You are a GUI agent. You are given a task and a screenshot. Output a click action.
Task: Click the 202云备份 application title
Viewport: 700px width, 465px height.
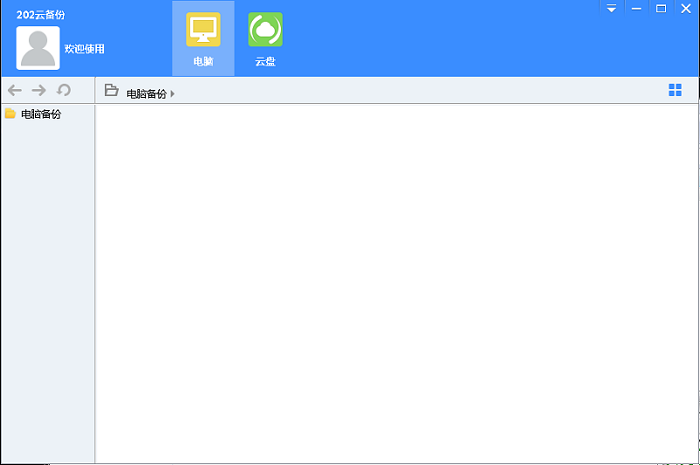[41, 15]
